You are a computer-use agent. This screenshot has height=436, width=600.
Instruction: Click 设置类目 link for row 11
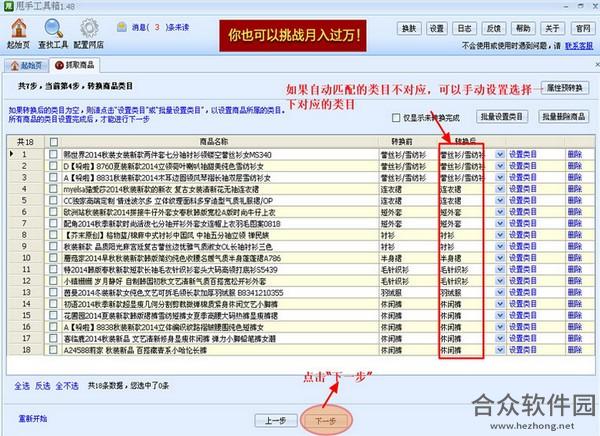pos(522,269)
